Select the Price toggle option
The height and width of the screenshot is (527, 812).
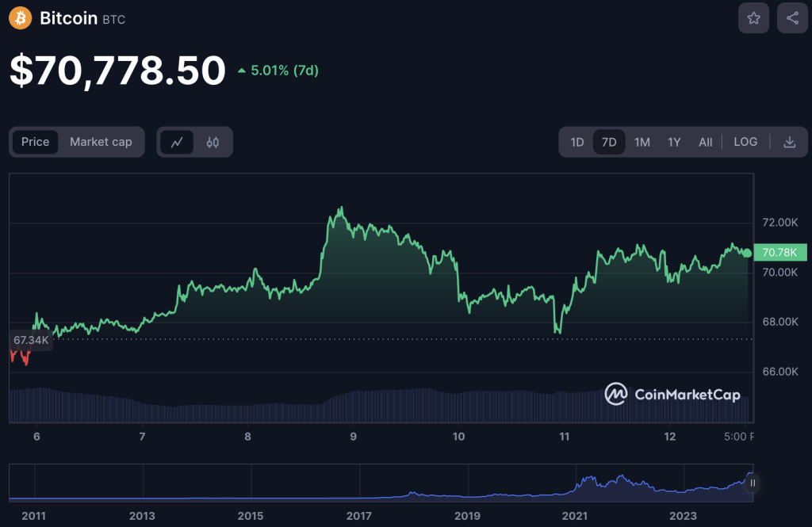pos(35,142)
